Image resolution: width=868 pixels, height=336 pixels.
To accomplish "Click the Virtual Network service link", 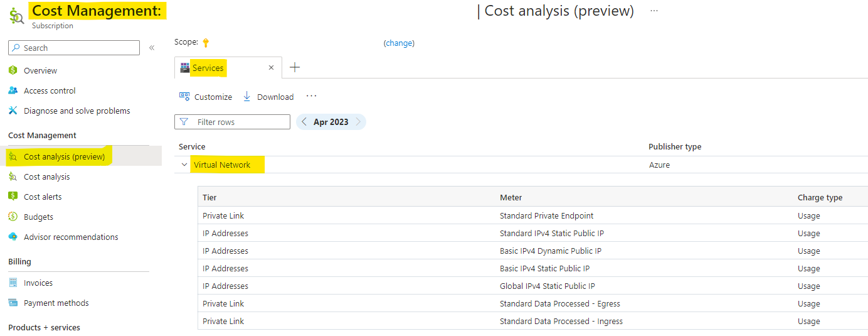I will pos(222,165).
